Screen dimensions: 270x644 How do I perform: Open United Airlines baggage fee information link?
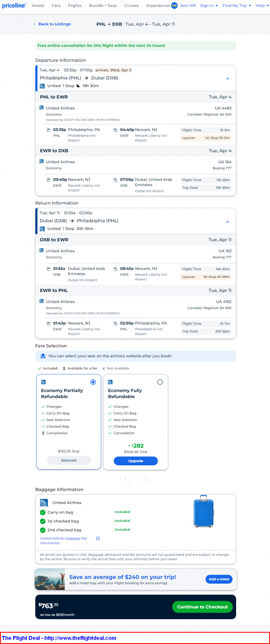point(63,541)
